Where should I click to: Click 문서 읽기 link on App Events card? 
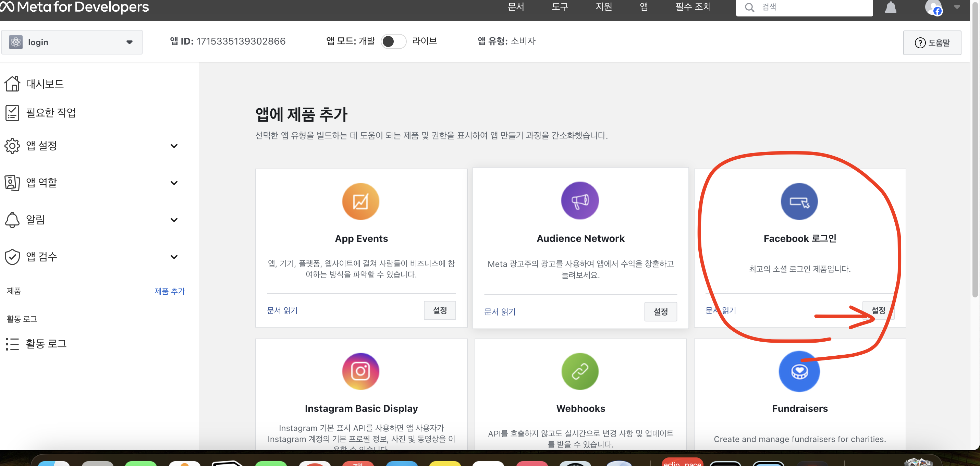click(282, 310)
